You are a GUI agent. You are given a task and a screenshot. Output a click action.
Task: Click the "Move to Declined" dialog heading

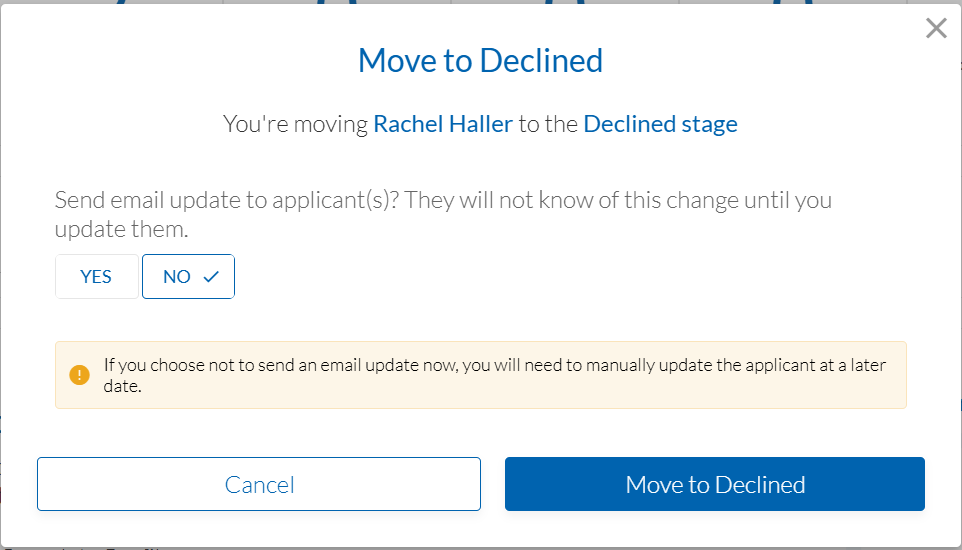(x=480, y=61)
